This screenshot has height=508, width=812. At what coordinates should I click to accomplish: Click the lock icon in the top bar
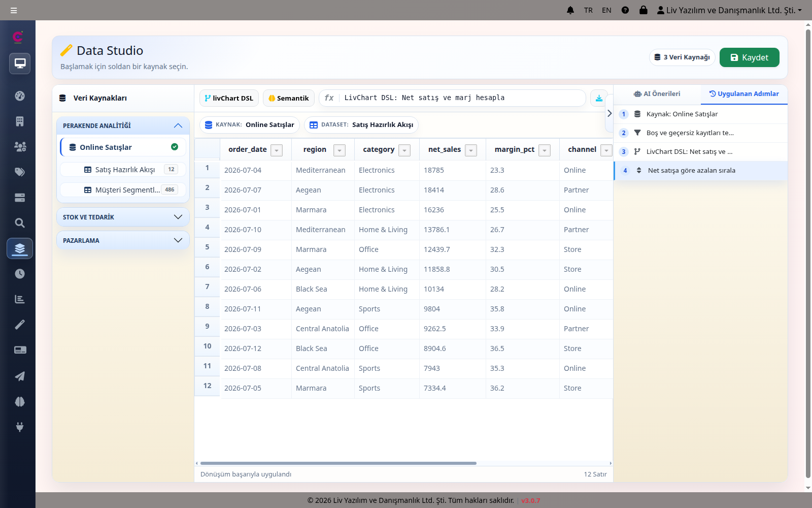click(x=644, y=10)
